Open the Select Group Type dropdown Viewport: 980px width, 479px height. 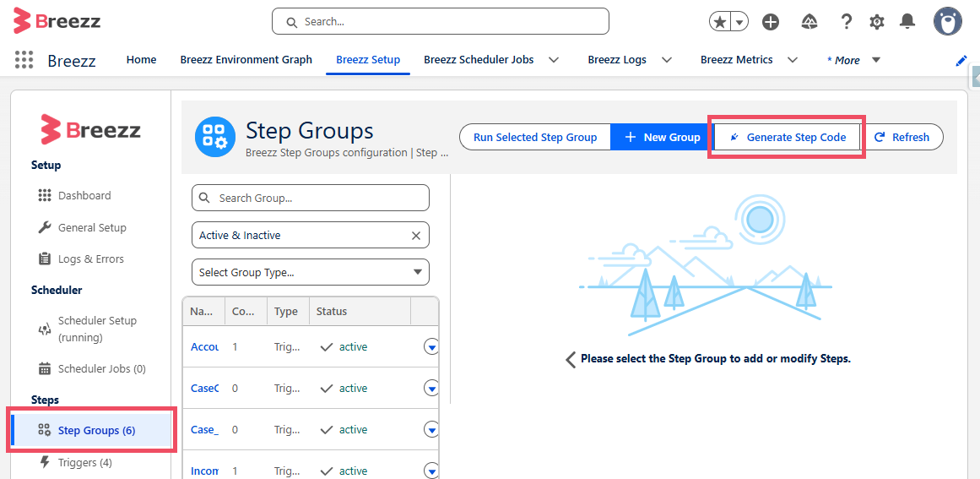[311, 272]
